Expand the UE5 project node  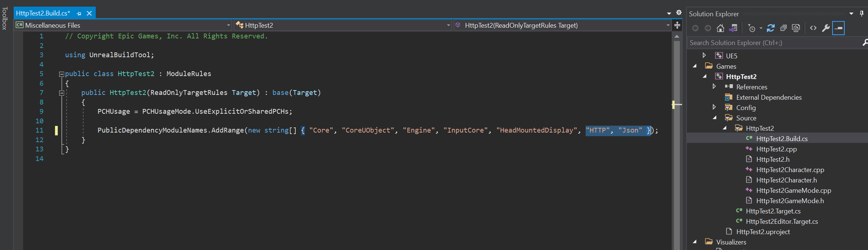pos(704,55)
